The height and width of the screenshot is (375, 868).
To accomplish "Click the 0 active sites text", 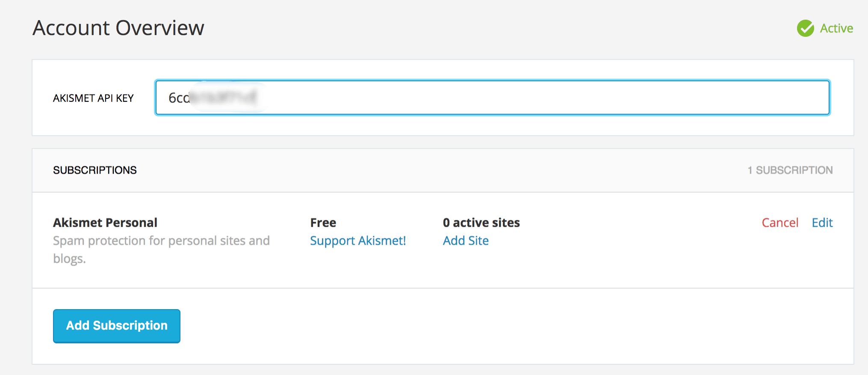I will tap(481, 223).
